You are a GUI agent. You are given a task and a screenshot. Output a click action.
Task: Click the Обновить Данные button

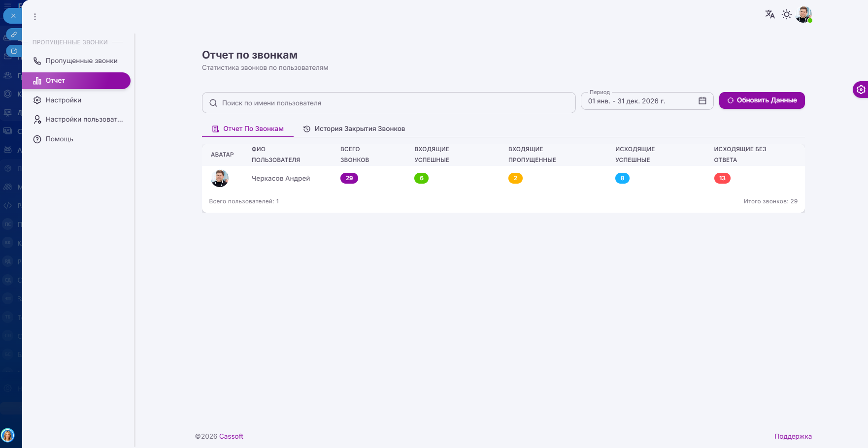(762, 100)
